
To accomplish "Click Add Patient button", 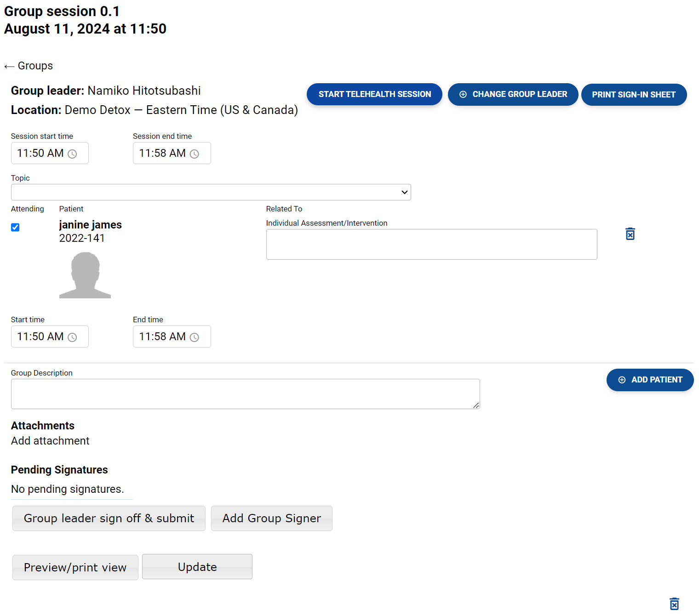I will click(649, 380).
